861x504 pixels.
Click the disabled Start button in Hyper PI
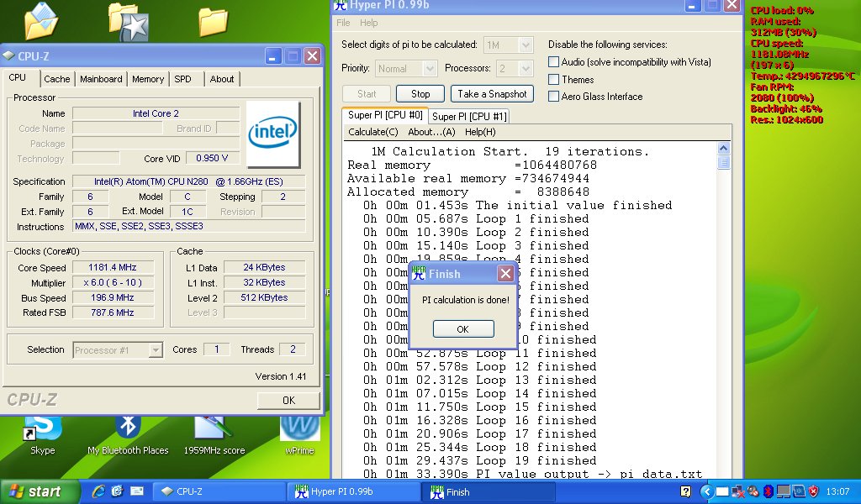(367, 94)
